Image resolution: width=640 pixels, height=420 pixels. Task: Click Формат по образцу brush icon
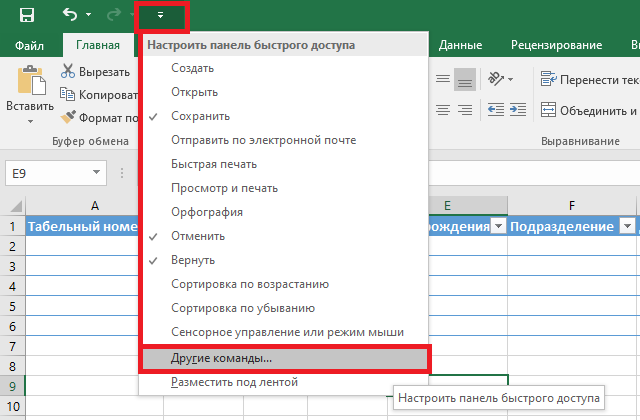click(68, 117)
